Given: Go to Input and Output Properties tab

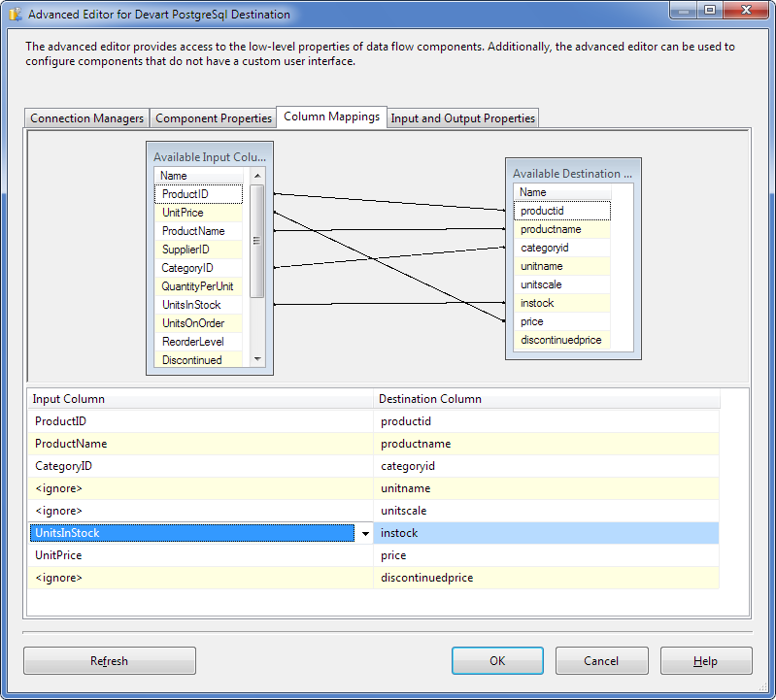Looking at the screenshot, I should [462, 118].
